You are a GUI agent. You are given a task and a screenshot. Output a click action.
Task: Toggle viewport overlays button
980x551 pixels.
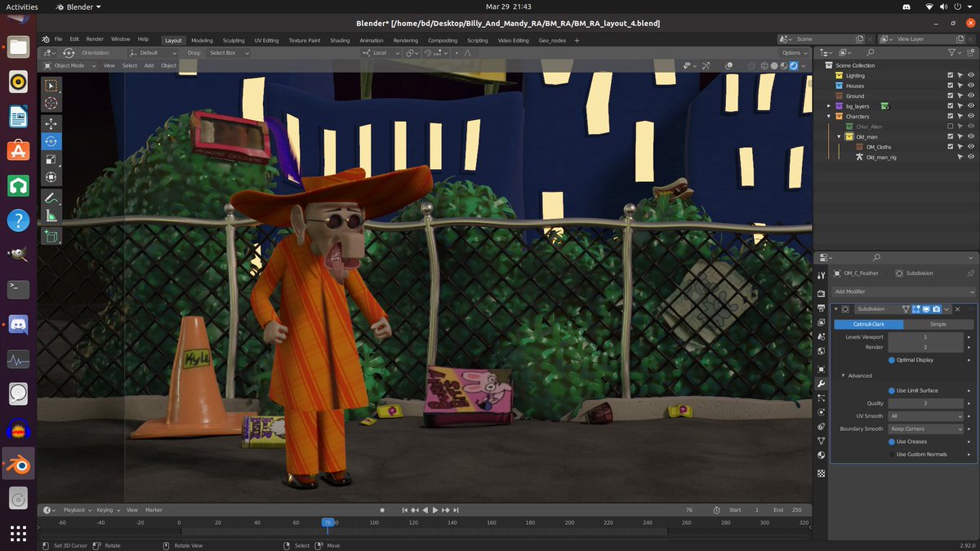click(x=728, y=65)
